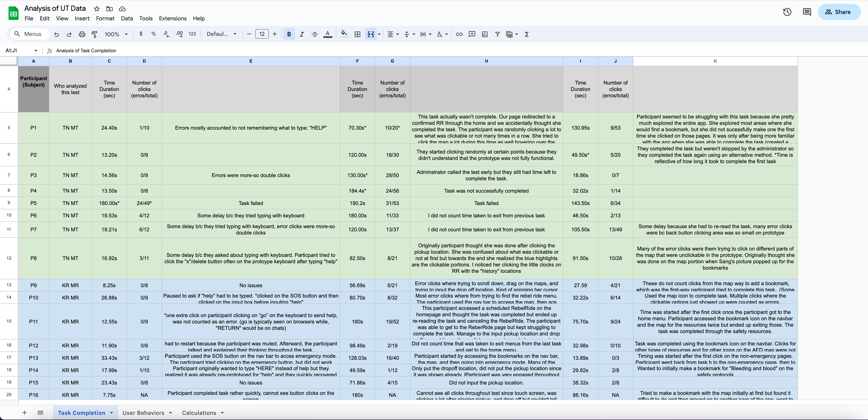Click the Google Sheets home icon
Image resolution: width=868 pixels, height=420 pixels.
[14, 13]
